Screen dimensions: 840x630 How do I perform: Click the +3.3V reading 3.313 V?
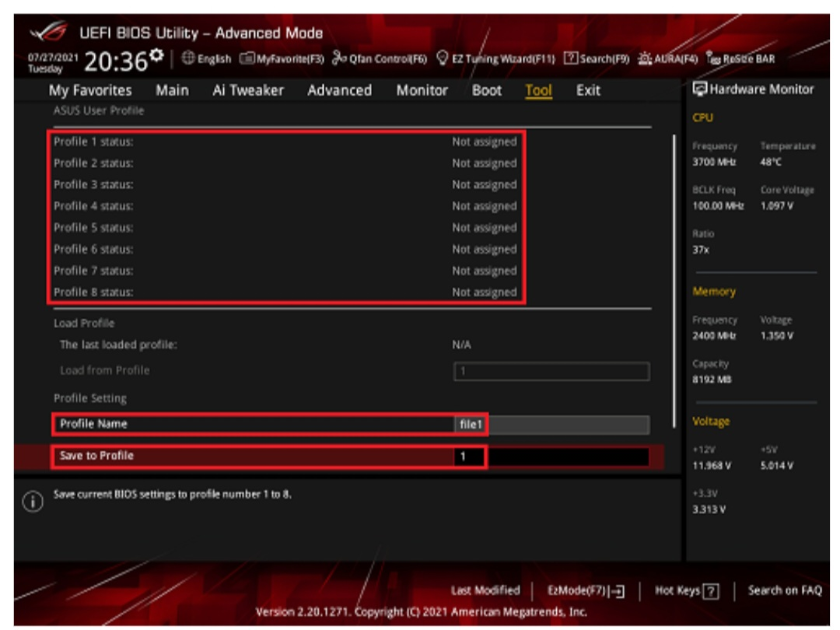[x=709, y=509]
